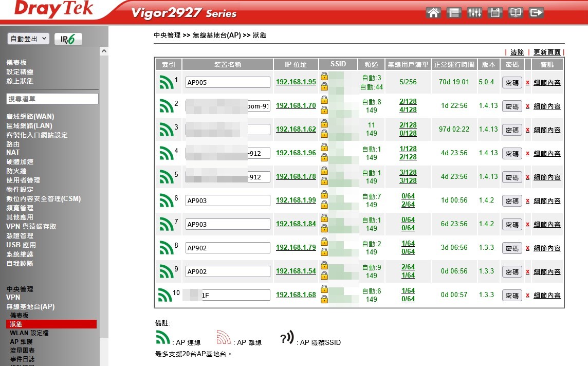Click the floppy disk save icon
The height and width of the screenshot is (366, 588).
495,13
